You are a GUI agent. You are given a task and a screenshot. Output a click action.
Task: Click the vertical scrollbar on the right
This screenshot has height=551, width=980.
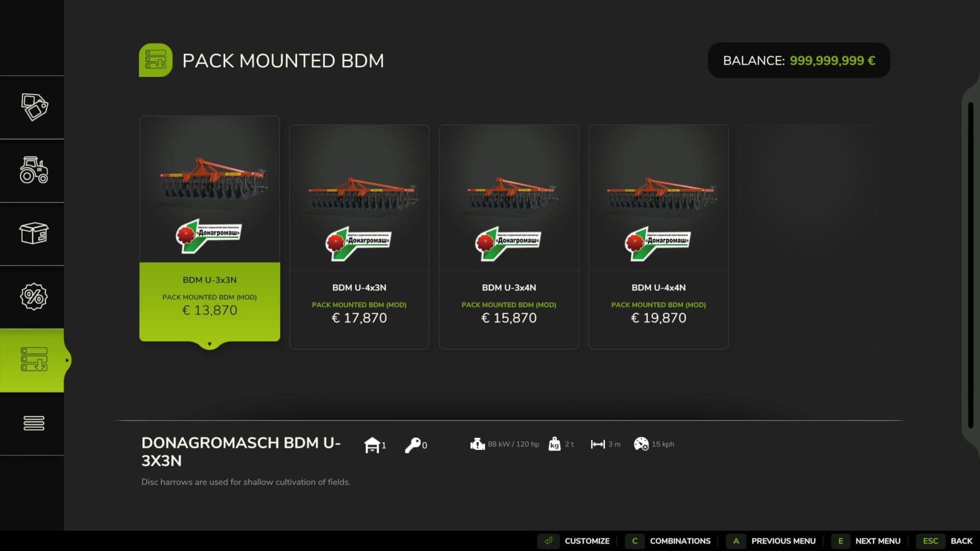(x=971, y=265)
